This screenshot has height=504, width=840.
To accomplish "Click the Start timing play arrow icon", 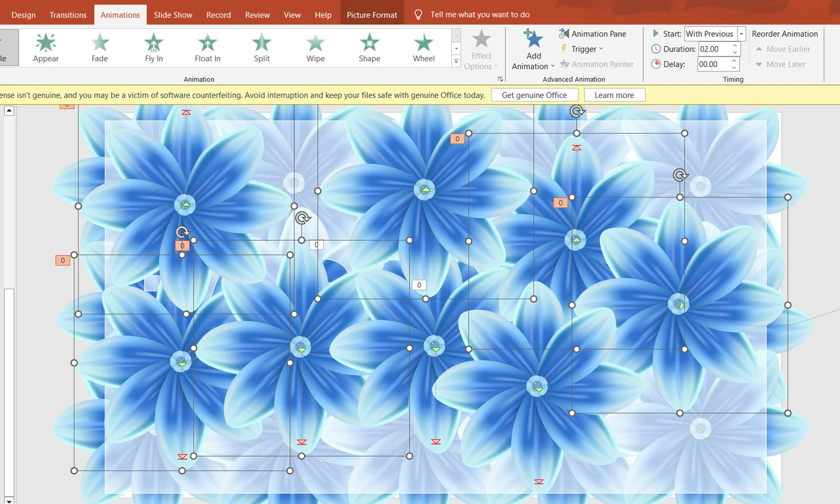I will click(656, 34).
